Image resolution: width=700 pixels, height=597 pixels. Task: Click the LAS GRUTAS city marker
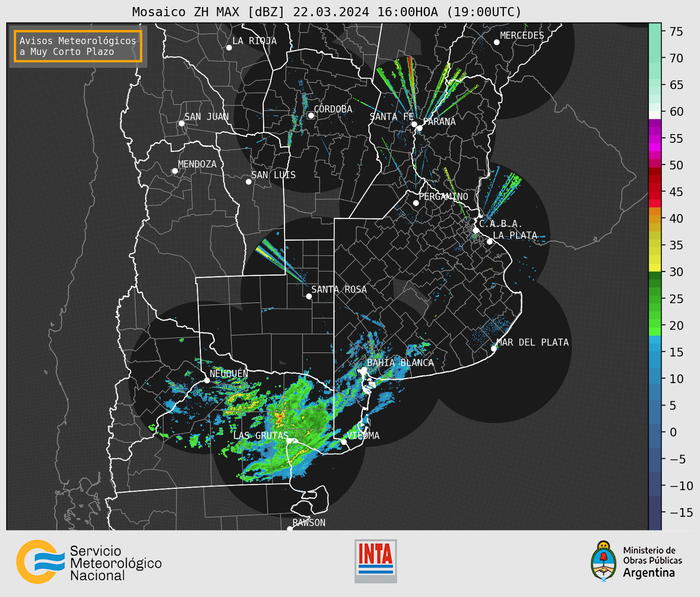[290, 441]
